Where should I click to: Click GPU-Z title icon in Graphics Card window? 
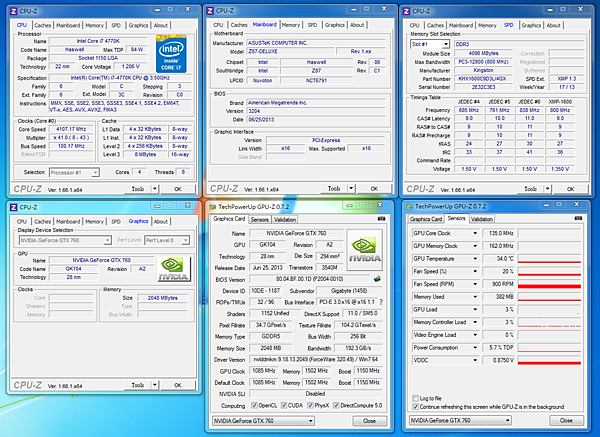[x=213, y=207]
